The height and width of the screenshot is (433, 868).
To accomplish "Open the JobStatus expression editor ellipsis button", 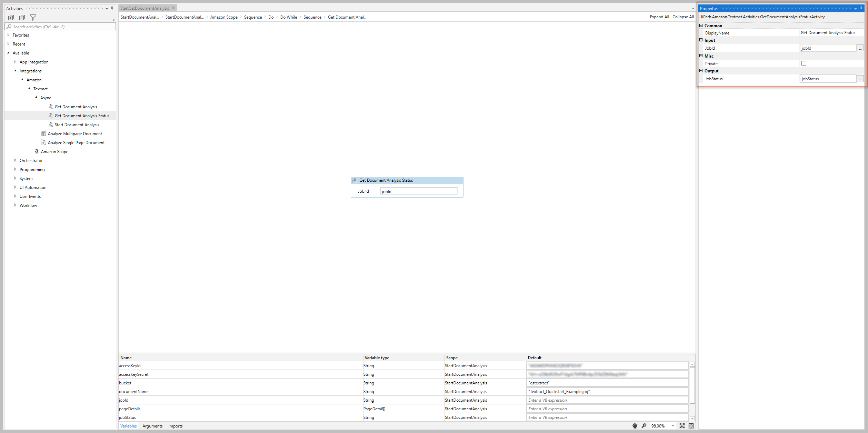I will point(860,78).
